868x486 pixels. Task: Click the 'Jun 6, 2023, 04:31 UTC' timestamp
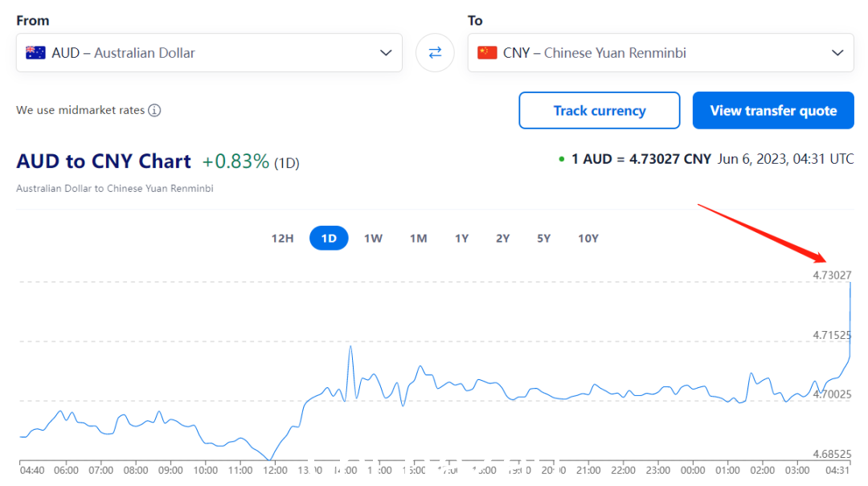(786, 159)
